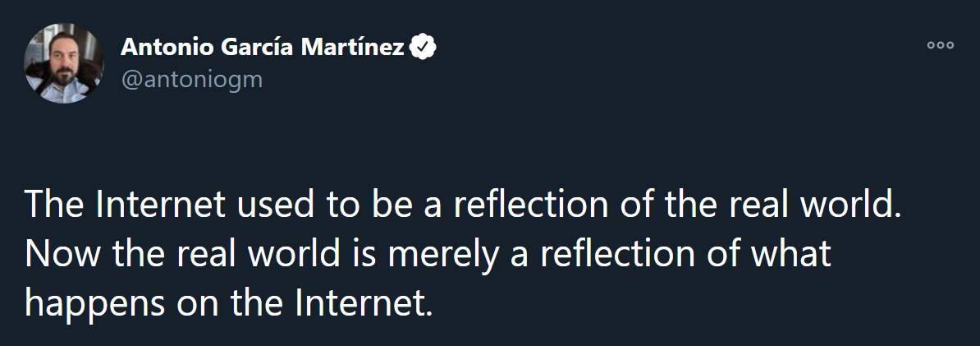Image resolution: width=980 pixels, height=346 pixels.
Task: Click the tweet's first line of text
Action: tap(463, 205)
